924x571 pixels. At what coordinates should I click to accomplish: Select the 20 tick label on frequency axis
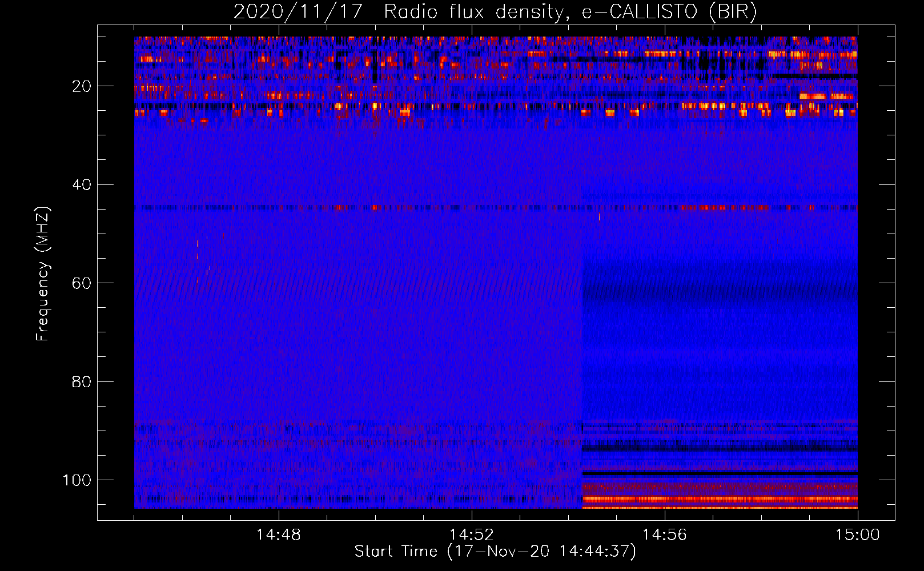[82, 86]
